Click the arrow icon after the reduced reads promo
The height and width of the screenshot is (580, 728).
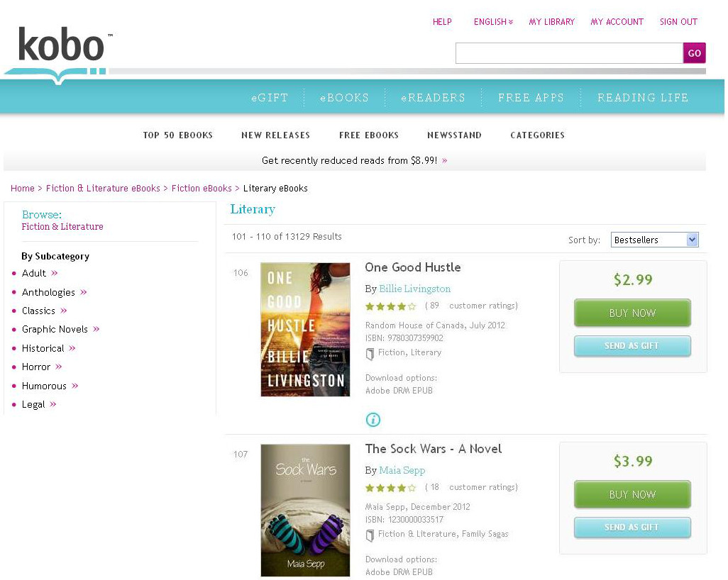tap(445, 161)
